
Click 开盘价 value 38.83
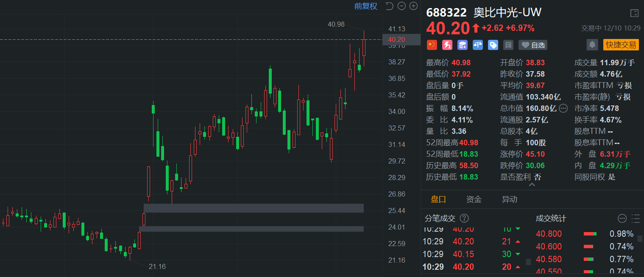pyautogui.click(x=535, y=63)
